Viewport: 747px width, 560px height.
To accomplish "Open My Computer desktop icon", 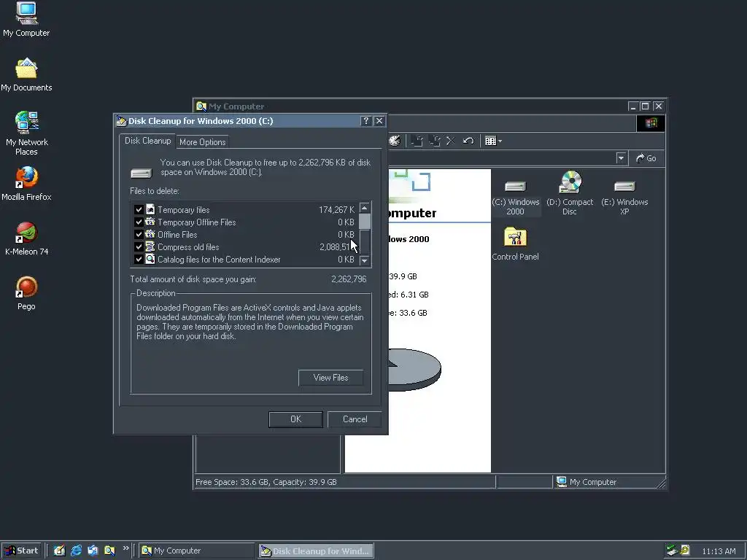I will [x=26, y=19].
